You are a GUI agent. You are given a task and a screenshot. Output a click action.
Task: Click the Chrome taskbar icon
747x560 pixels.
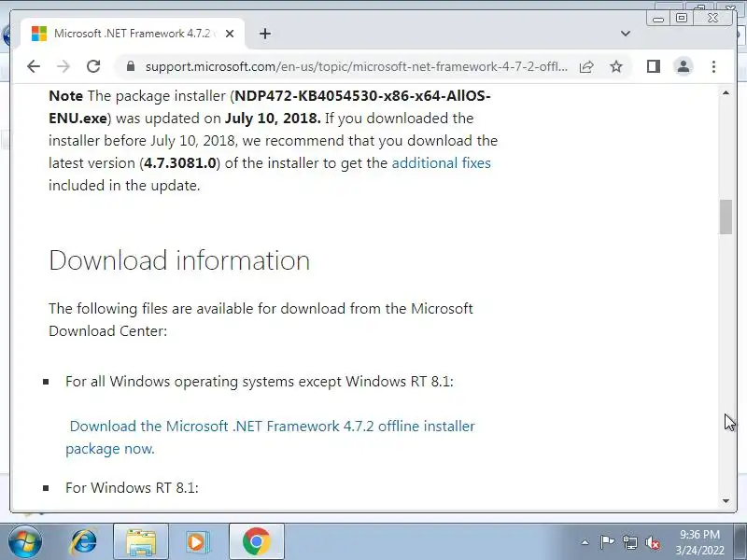256,542
